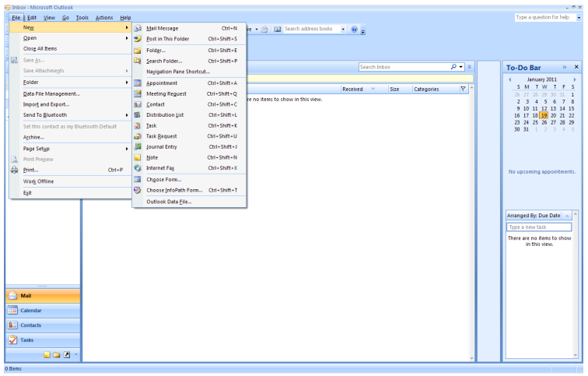Click the new Folder icon in submenu
The image size is (588, 376).
(x=138, y=51)
